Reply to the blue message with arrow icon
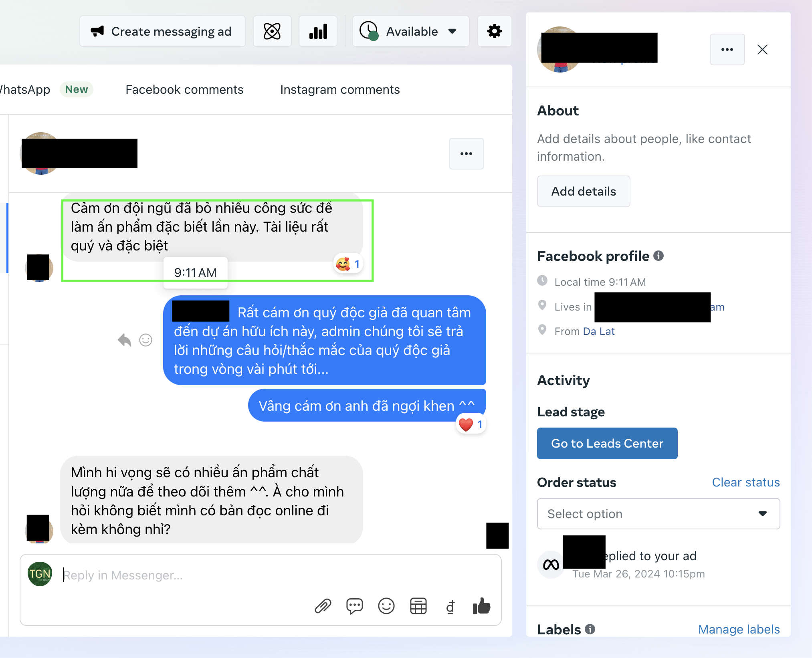This screenshot has height=658, width=812. tap(125, 340)
